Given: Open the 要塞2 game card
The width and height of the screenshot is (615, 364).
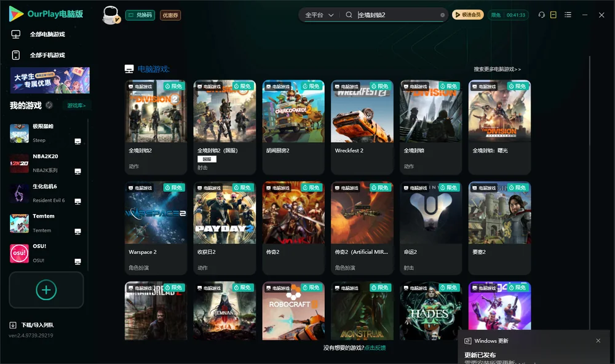Looking at the screenshot, I should [499, 228].
